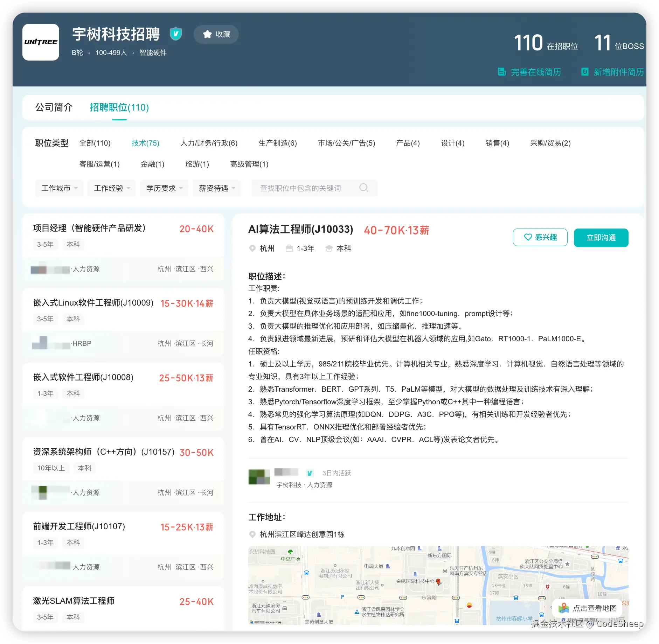Click the address pin icon beside 杭州滨江区峰达创意园1栋
Image resolution: width=659 pixels, height=644 pixels.
tap(252, 534)
